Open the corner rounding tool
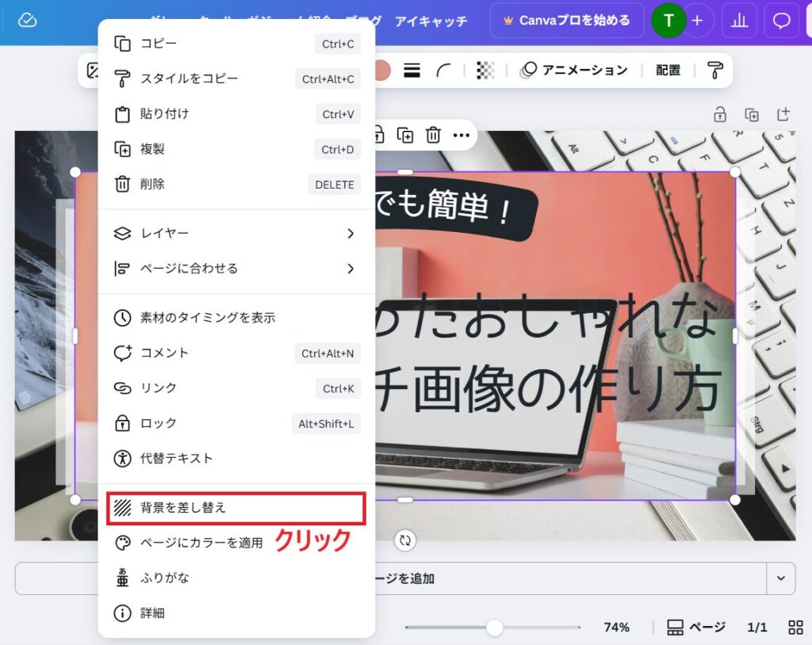 [x=444, y=71]
